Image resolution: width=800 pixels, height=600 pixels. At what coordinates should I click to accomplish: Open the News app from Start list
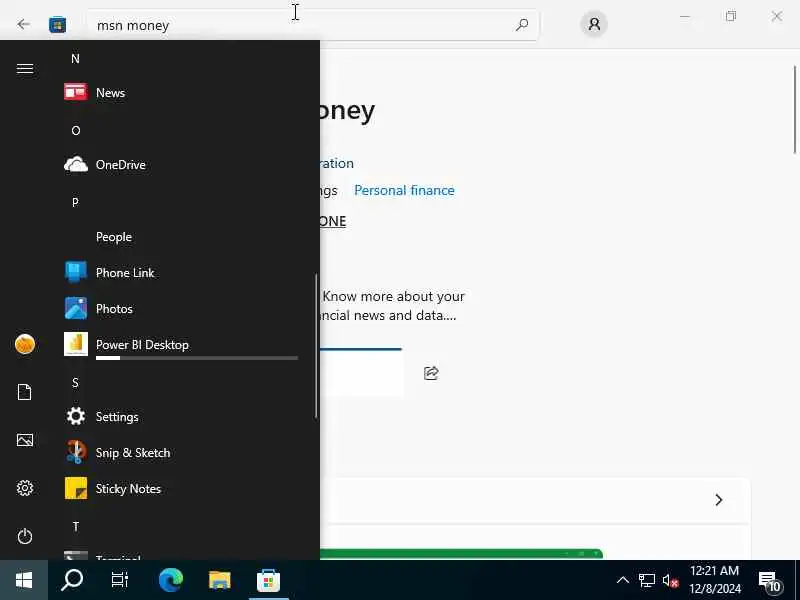181,93
